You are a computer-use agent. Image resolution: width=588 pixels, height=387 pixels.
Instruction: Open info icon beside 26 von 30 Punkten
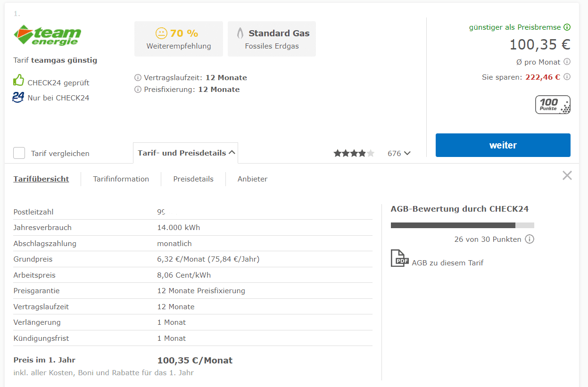tap(530, 239)
